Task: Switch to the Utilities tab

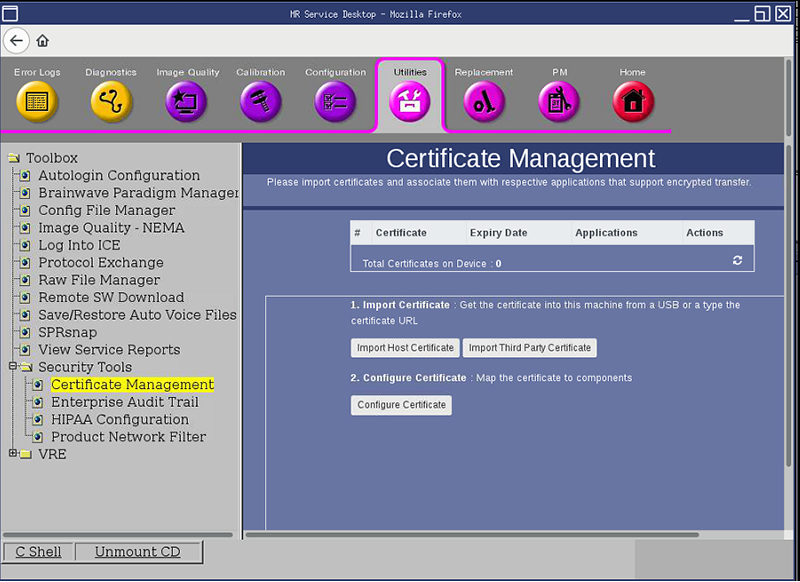Action: pos(410,98)
